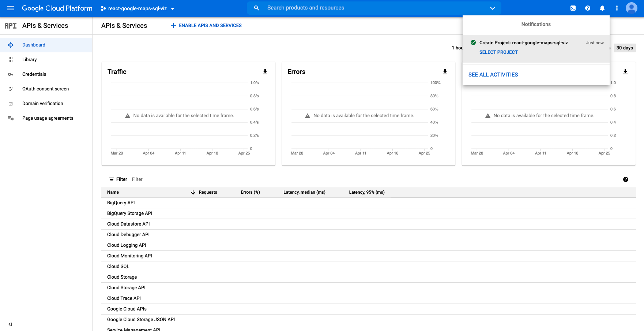Screen dimensions: 644x331
Task: Sort by Errors (%) column
Action: point(250,192)
